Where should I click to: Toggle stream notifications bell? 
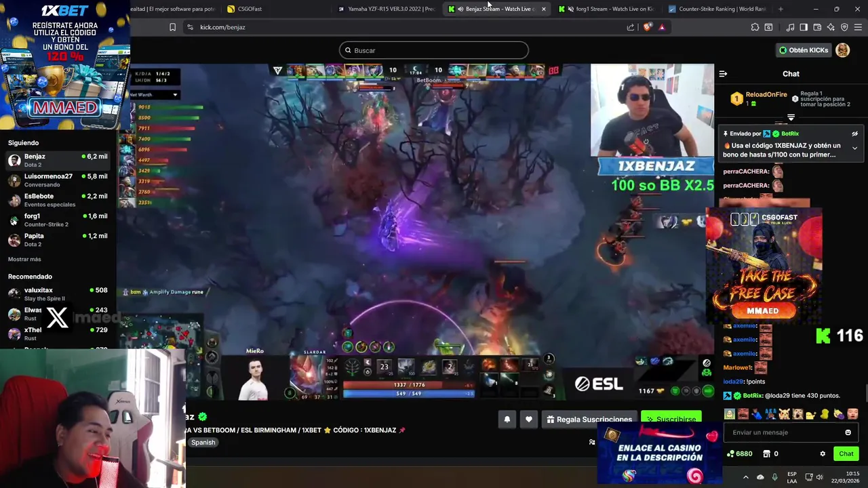(x=507, y=420)
